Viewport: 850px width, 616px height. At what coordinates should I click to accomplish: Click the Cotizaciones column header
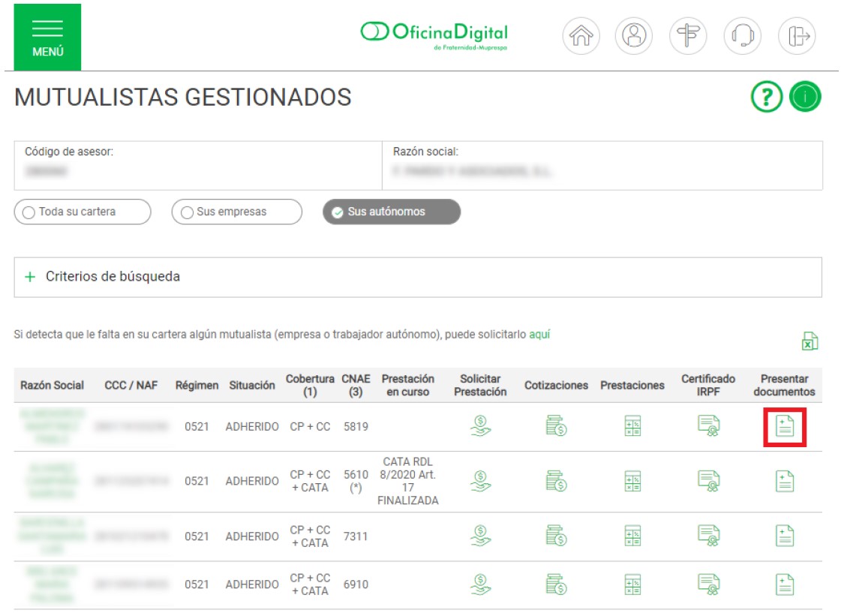tap(556, 385)
